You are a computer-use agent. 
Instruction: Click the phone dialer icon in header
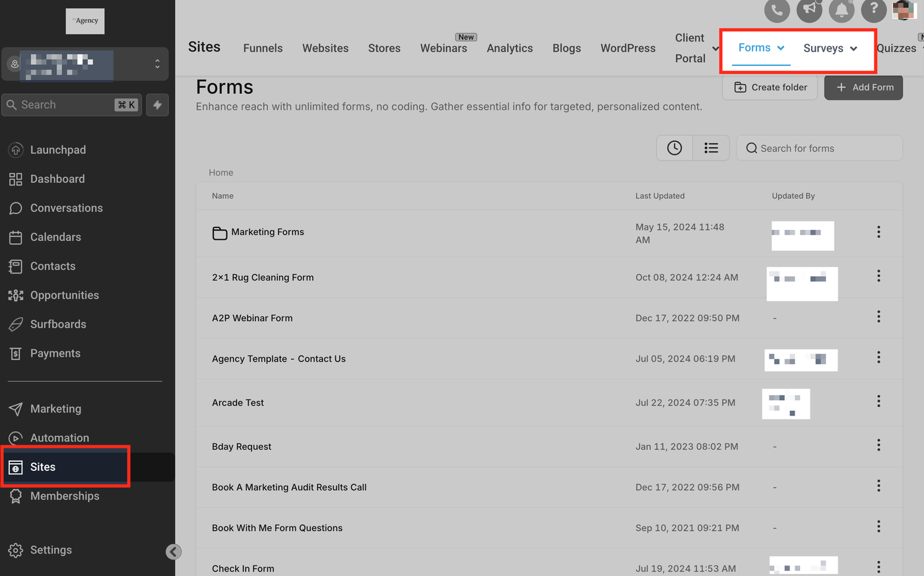[x=777, y=10]
